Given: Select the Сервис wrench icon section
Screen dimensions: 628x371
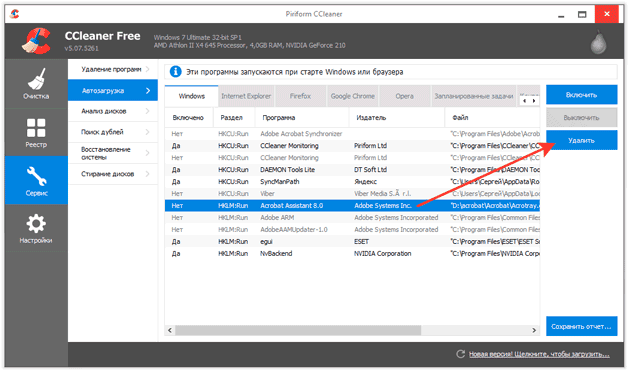Looking at the screenshot, I should click(36, 180).
